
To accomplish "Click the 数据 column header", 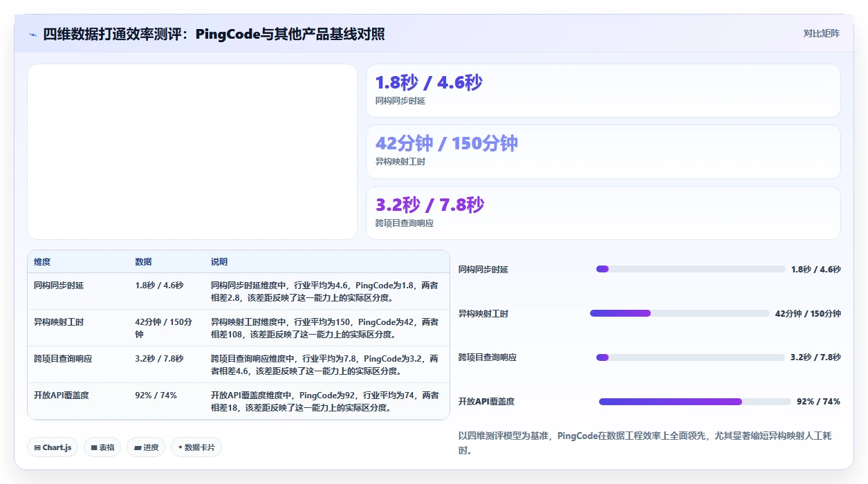I will pyautogui.click(x=143, y=262).
